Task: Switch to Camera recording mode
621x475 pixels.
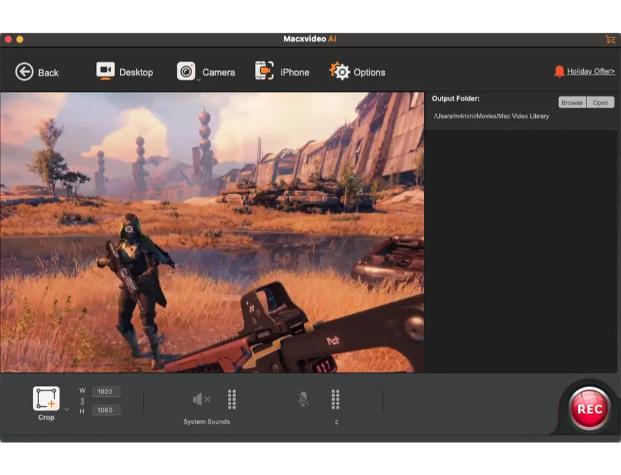Action: point(206,72)
